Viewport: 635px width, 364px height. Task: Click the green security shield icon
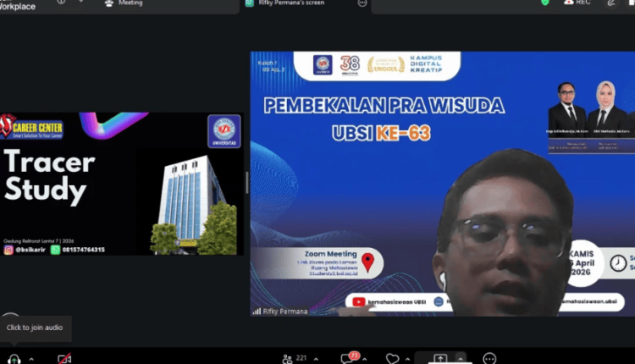click(x=545, y=3)
